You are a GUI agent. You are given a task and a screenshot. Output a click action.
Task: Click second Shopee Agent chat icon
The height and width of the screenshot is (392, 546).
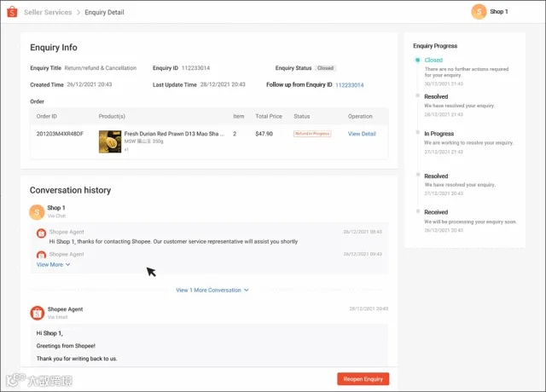[x=41, y=255]
